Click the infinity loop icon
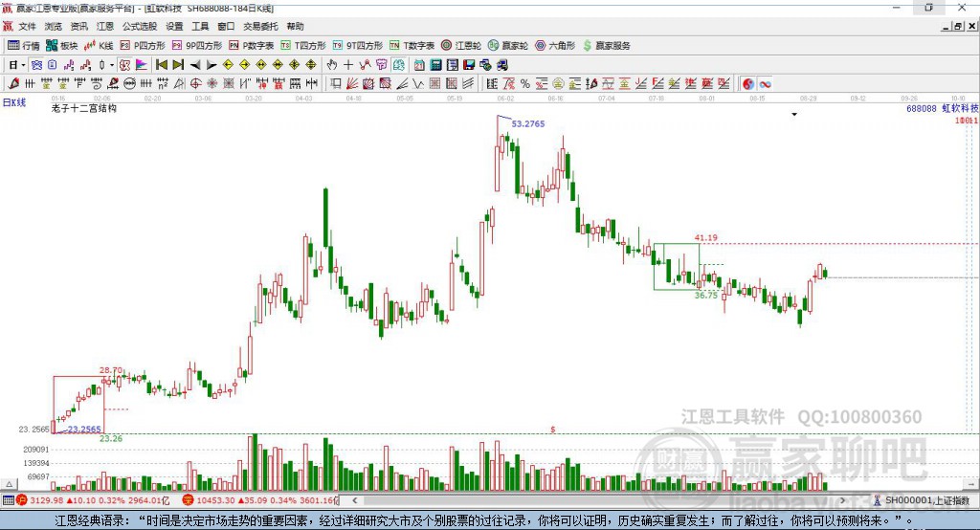The width and height of the screenshot is (980, 530). coord(765,84)
